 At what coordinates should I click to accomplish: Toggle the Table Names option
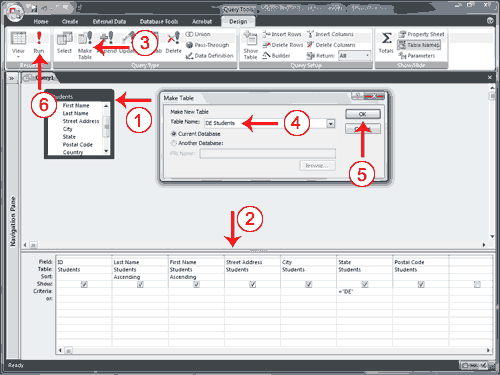click(x=419, y=45)
